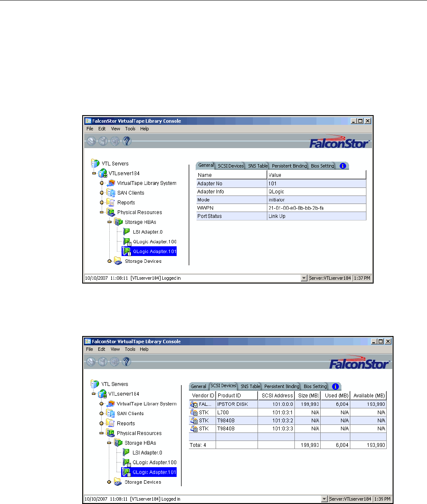Expand the Reports node in the upper tree
Image resolution: width=427 pixels, height=504 pixels.
102,203
